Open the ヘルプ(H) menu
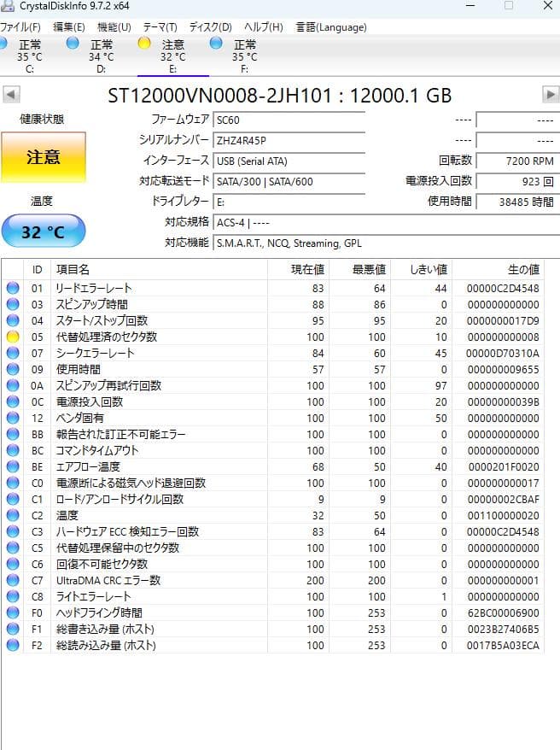 (x=263, y=27)
